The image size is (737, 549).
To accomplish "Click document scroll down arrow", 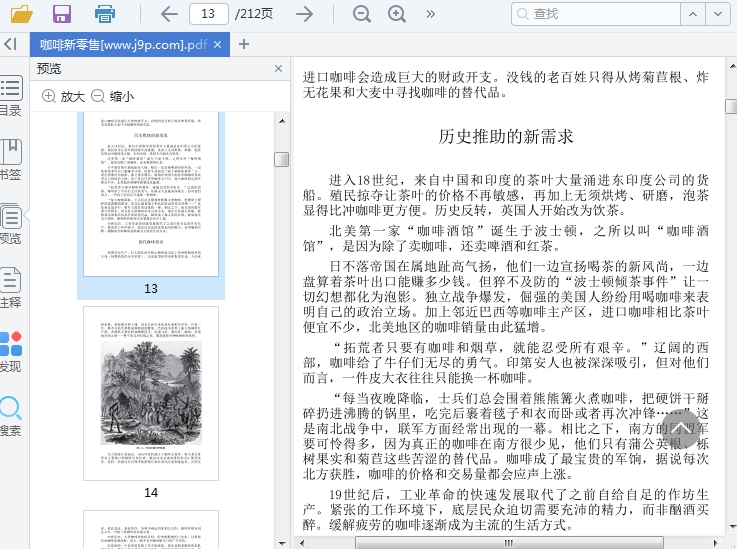I will click(732, 527).
